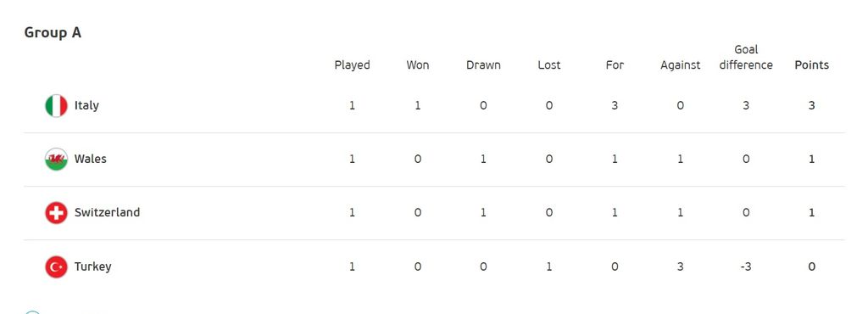Click the For column header
This screenshot has width=868, height=314.
(615, 64)
